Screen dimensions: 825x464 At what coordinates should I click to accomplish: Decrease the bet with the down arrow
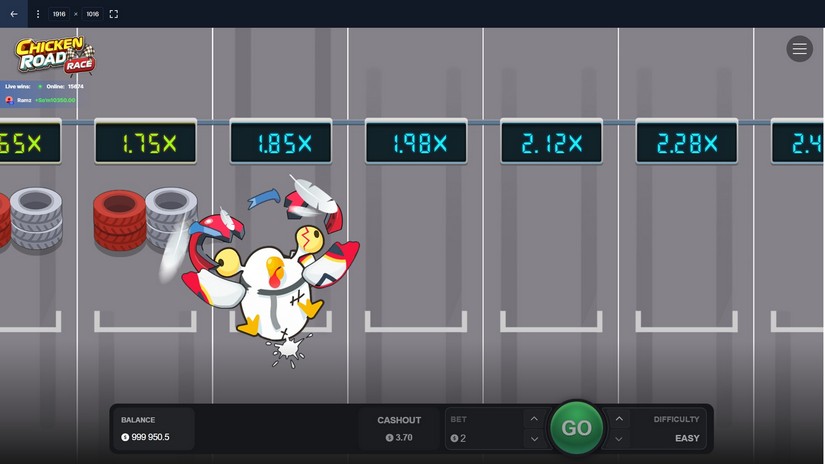(534, 438)
